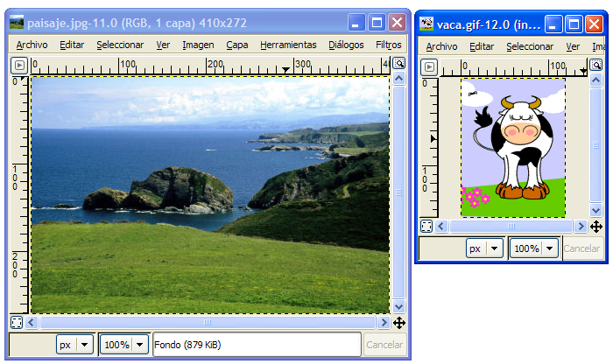Image resolution: width=613 pixels, height=364 pixels.
Task: Open the Capa menu in paisaje.jpg
Action: tap(236, 45)
